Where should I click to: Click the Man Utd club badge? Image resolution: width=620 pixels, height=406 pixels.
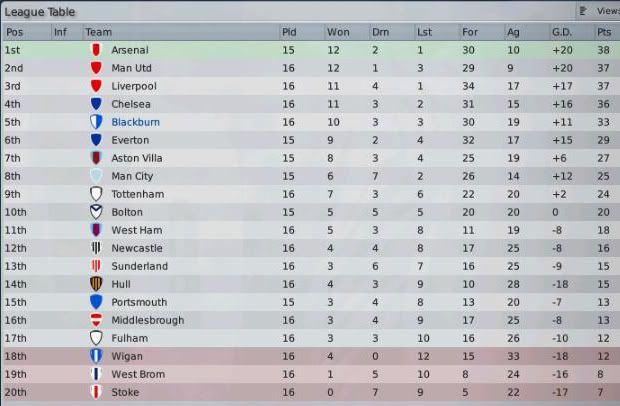(x=96, y=68)
